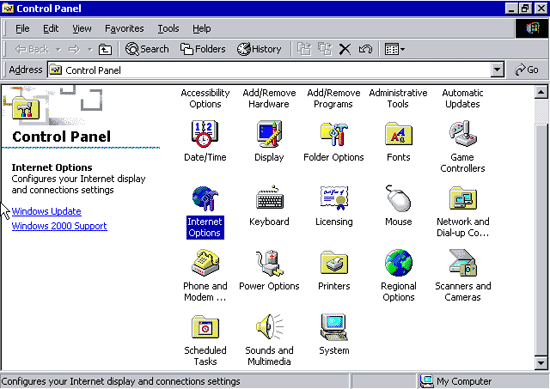Open the Favorites menu
The height and width of the screenshot is (389, 550).
[124, 28]
